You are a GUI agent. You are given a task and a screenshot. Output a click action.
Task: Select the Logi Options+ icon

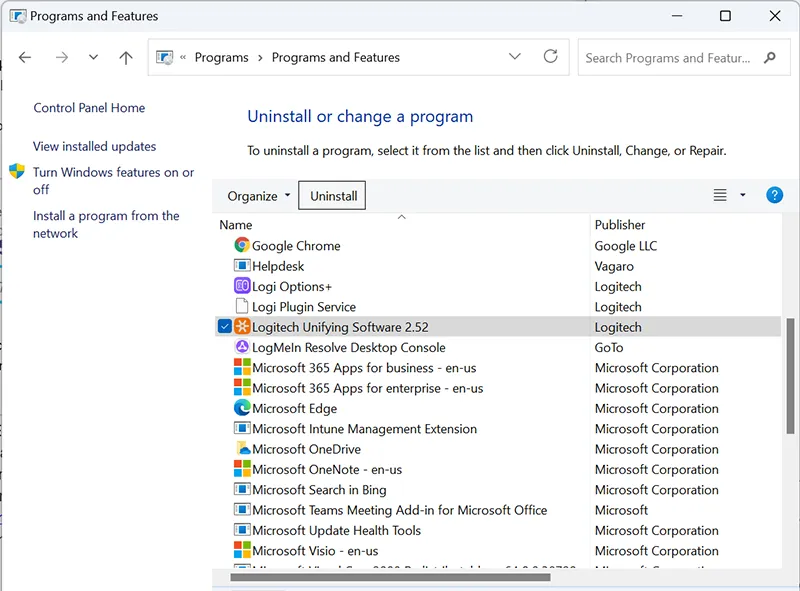point(241,287)
